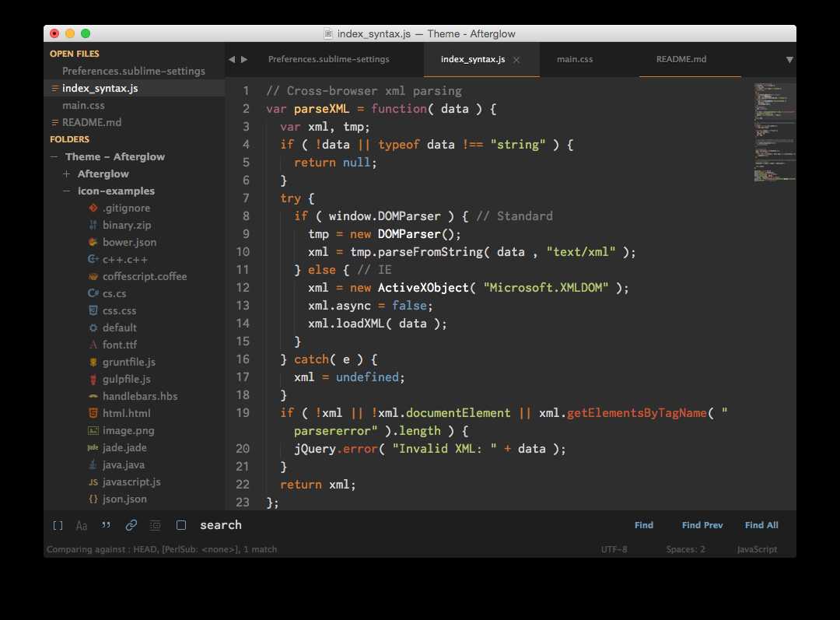The image size is (840, 620).
Task: Click the gear icon beside default
Action: [93, 328]
